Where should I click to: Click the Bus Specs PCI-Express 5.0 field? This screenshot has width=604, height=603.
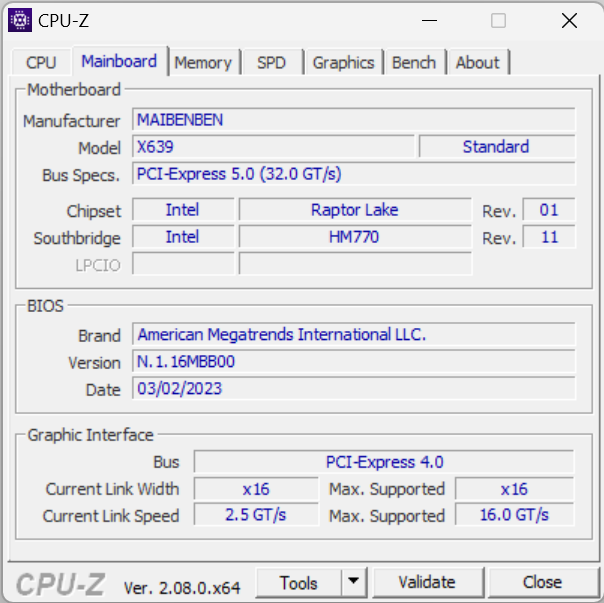tap(354, 174)
